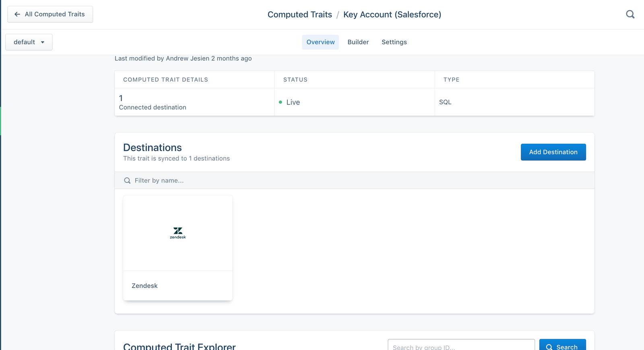Viewport: 644px width, 350px height.
Task: Click the Live status text
Action: coord(293,102)
